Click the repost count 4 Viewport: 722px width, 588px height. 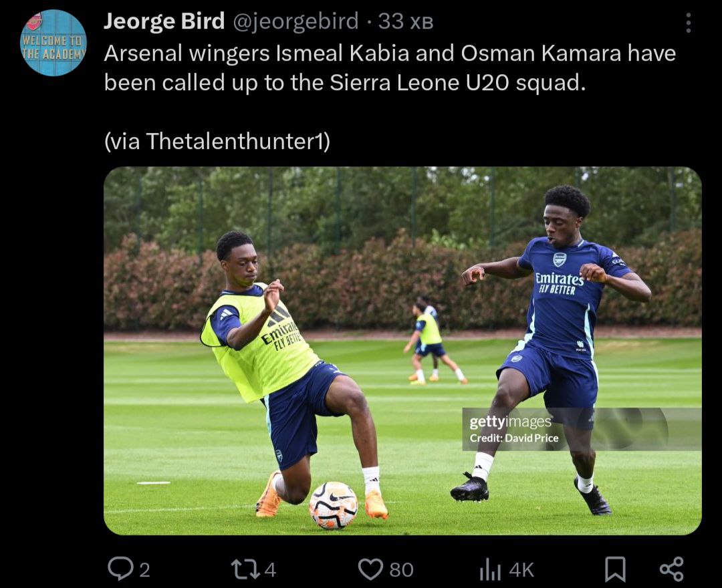click(x=270, y=569)
